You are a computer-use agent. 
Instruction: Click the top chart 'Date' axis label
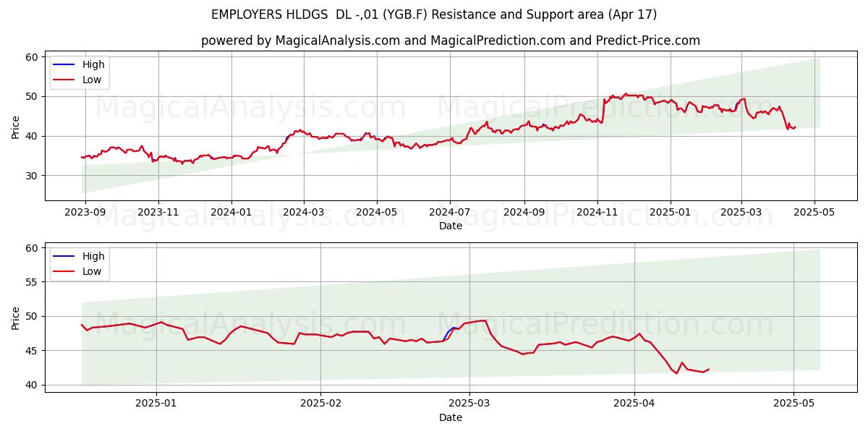tap(450, 226)
